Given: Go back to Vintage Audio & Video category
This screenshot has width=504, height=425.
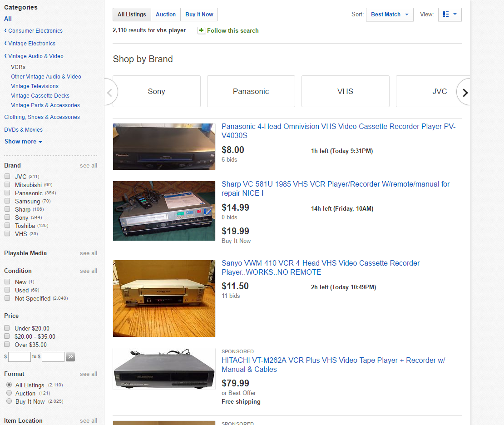Looking at the screenshot, I should coord(34,56).
